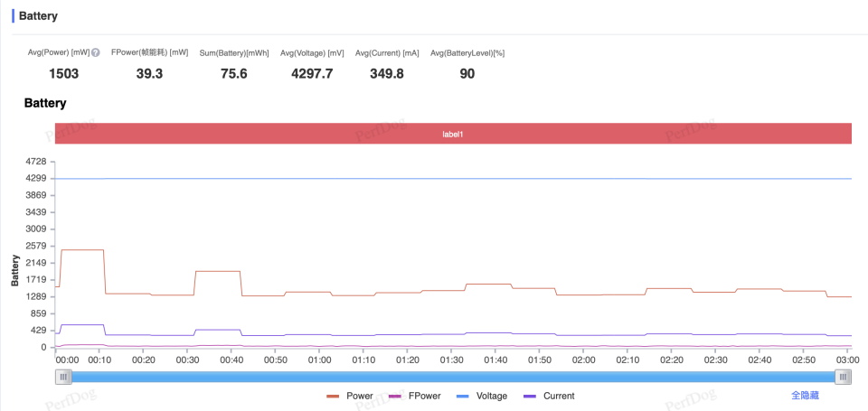Click the 1289 y-axis value
The width and height of the screenshot is (868, 411).
(x=38, y=297)
